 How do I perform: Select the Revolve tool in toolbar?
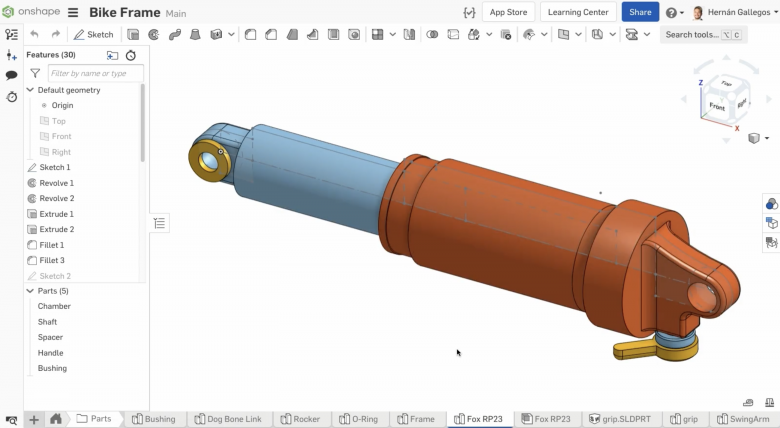pos(154,34)
